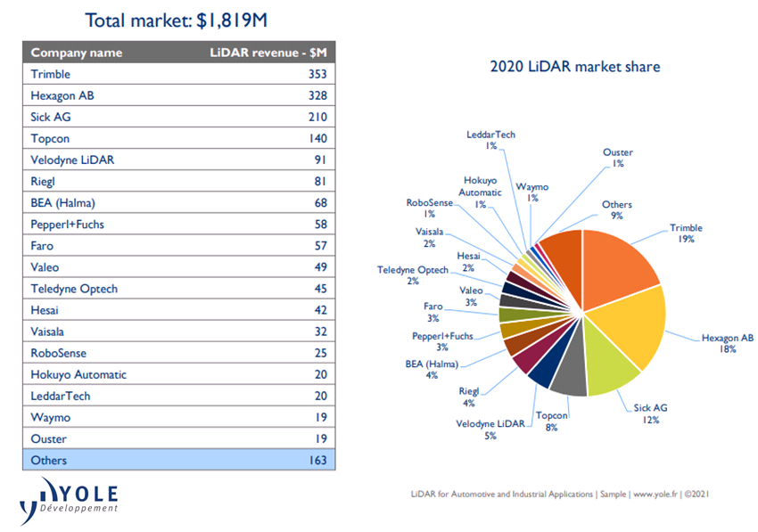Image resolution: width=758 pixels, height=532 pixels.
Task: Click the 'Hexagon AB 18%' pie label
Action: 728,343
